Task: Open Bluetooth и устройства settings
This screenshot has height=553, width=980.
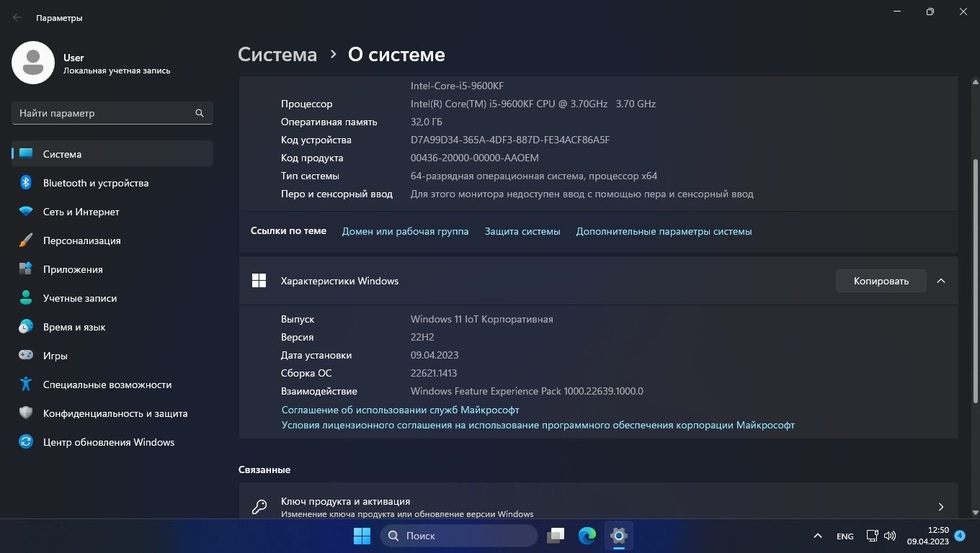Action: coord(112,183)
